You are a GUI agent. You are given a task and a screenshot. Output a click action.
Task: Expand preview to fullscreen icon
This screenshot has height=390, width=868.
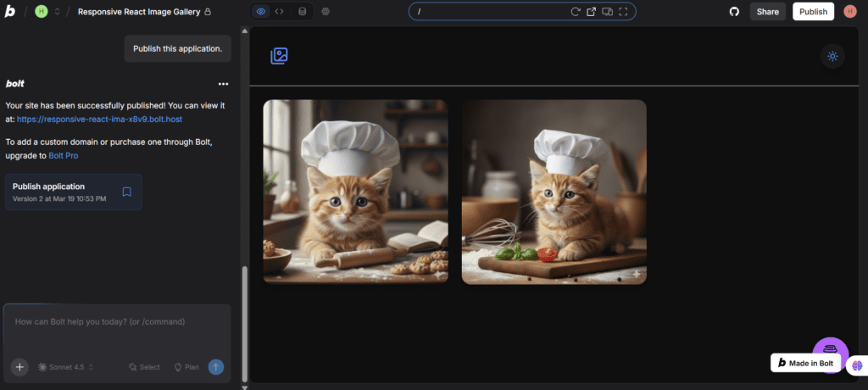pyautogui.click(x=623, y=12)
